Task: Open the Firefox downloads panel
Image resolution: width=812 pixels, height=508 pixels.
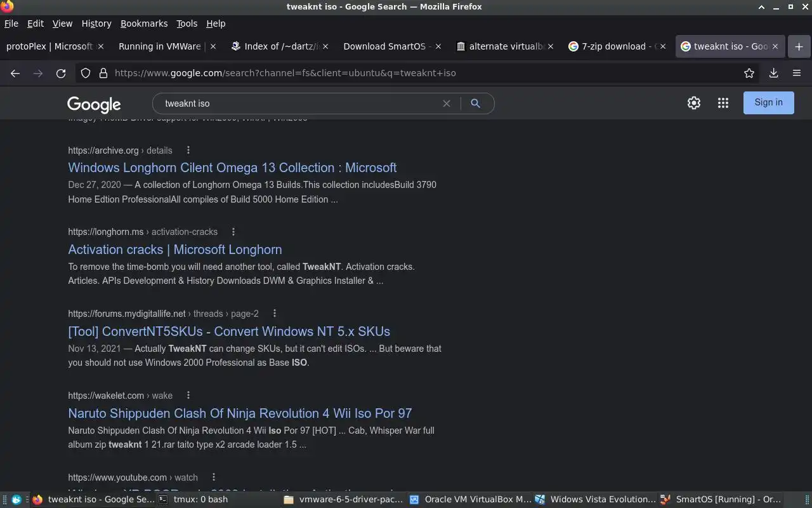Action: (773, 73)
